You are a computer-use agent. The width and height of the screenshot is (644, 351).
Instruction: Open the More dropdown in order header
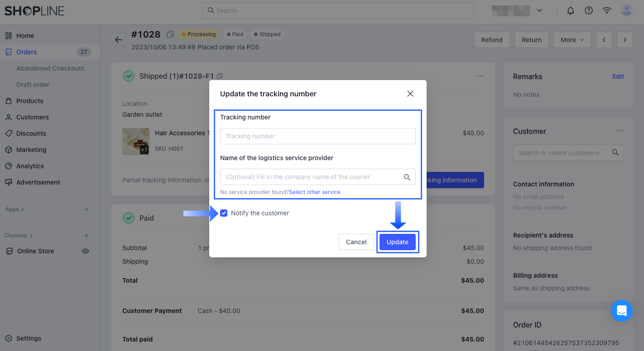pos(572,40)
